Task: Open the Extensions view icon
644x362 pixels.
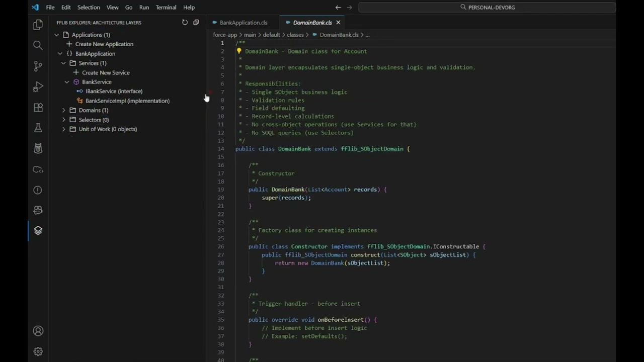Action: pos(38,108)
